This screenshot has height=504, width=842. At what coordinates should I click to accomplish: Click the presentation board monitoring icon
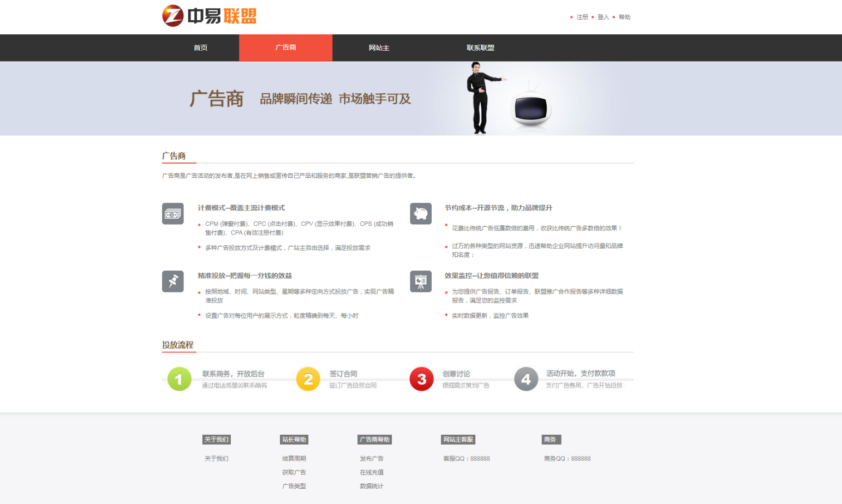(x=421, y=281)
